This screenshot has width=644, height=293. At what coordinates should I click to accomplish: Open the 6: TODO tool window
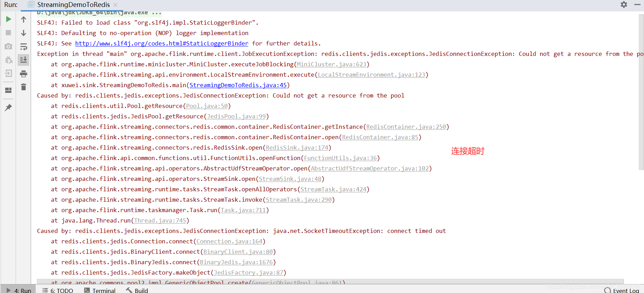(58, 290)
